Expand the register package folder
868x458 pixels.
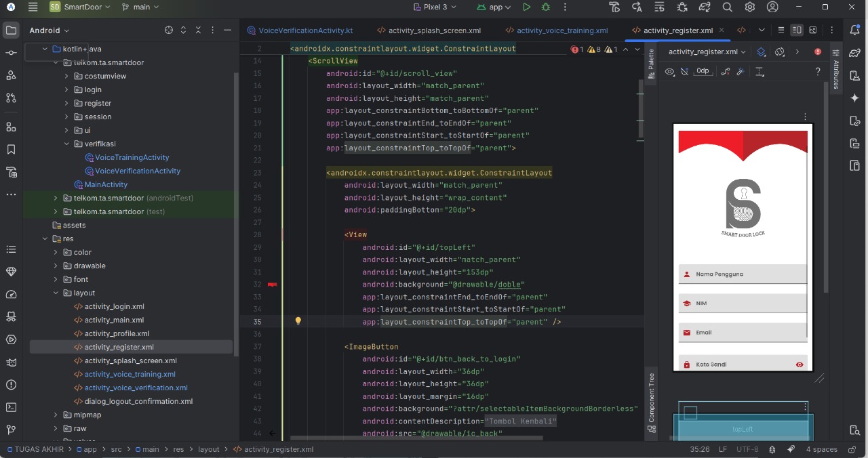point(67,103)
